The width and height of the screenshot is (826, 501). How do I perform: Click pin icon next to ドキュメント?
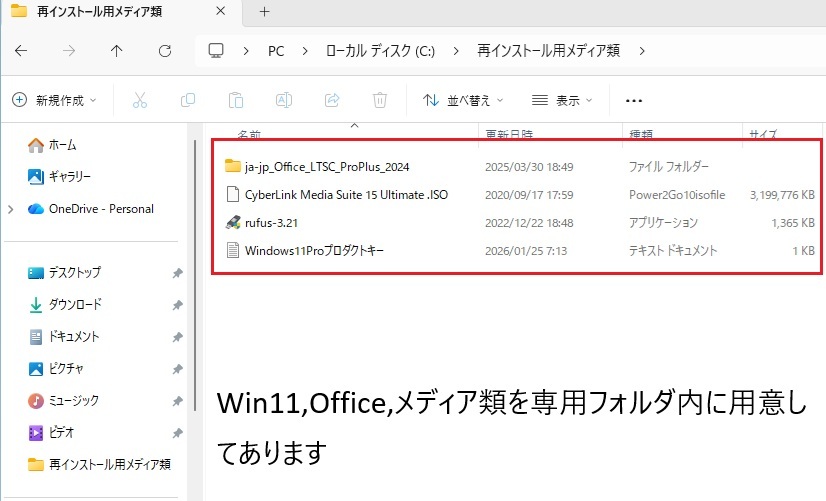point(178,337)
